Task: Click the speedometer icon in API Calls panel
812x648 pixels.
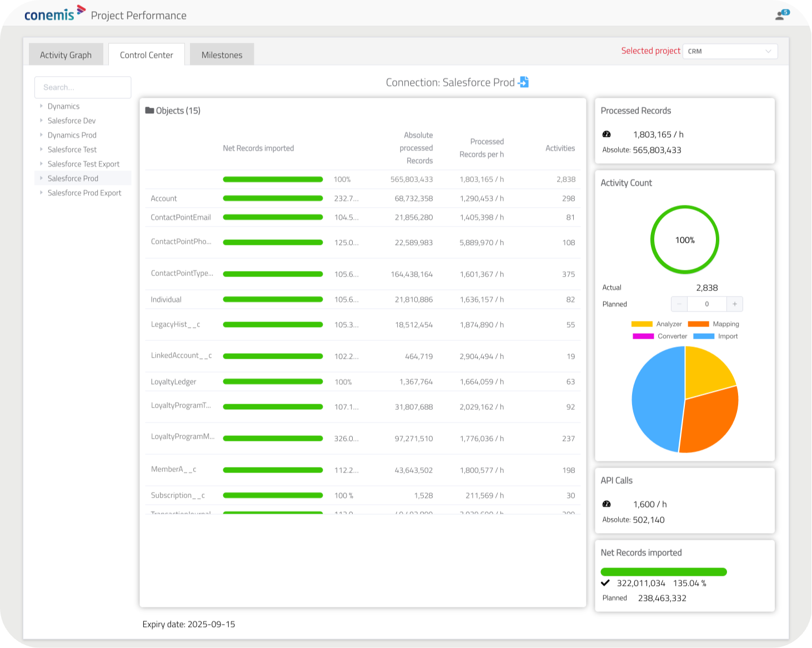Action: coord(606,504)
